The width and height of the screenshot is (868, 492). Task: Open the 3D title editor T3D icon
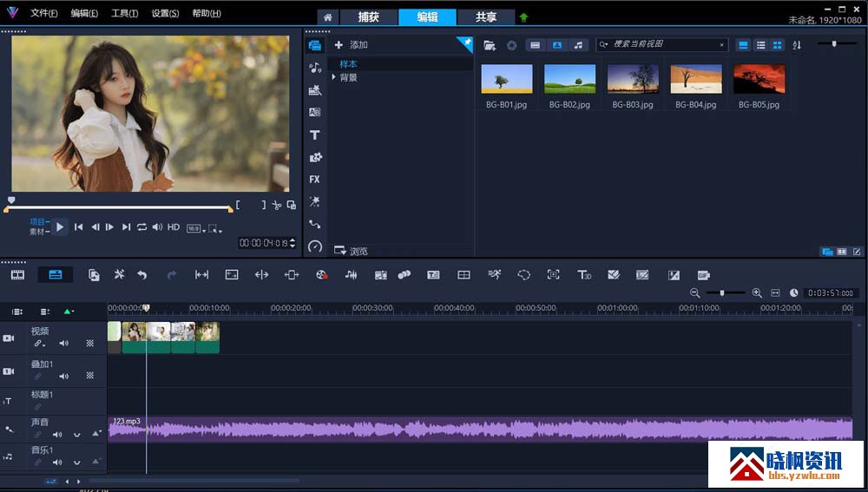(x=584, y=274)
